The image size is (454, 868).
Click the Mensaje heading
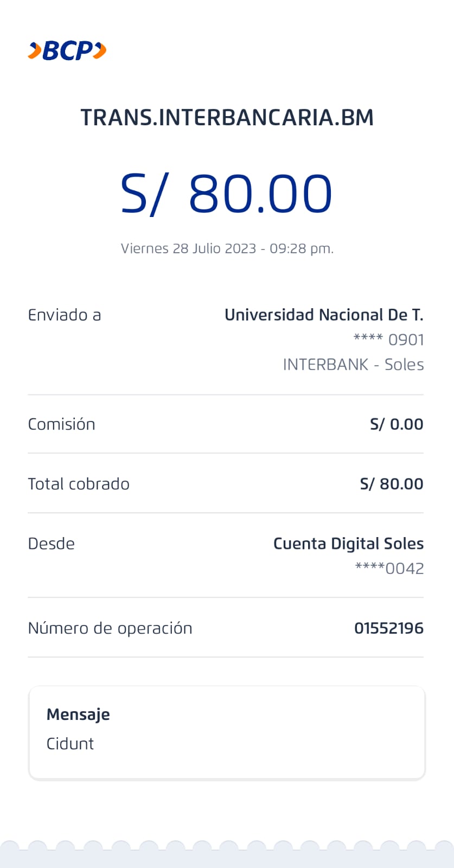coord(78,714)
